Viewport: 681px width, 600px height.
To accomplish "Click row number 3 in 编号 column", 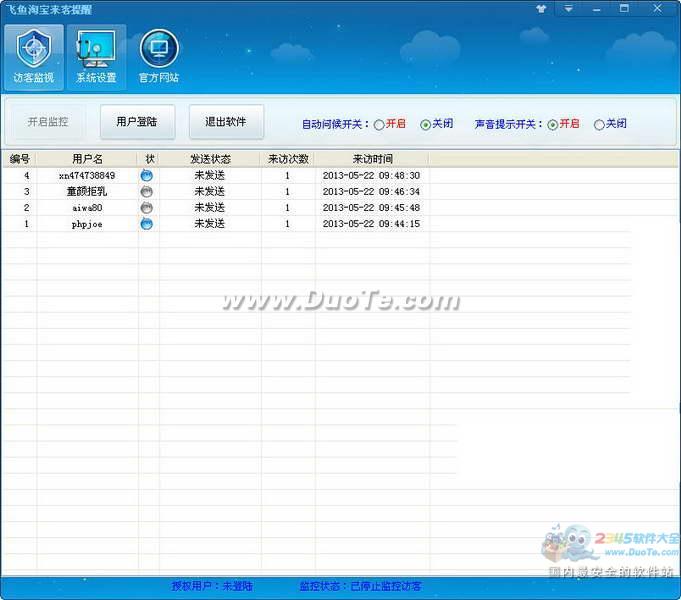I will [x=26, y=192].
